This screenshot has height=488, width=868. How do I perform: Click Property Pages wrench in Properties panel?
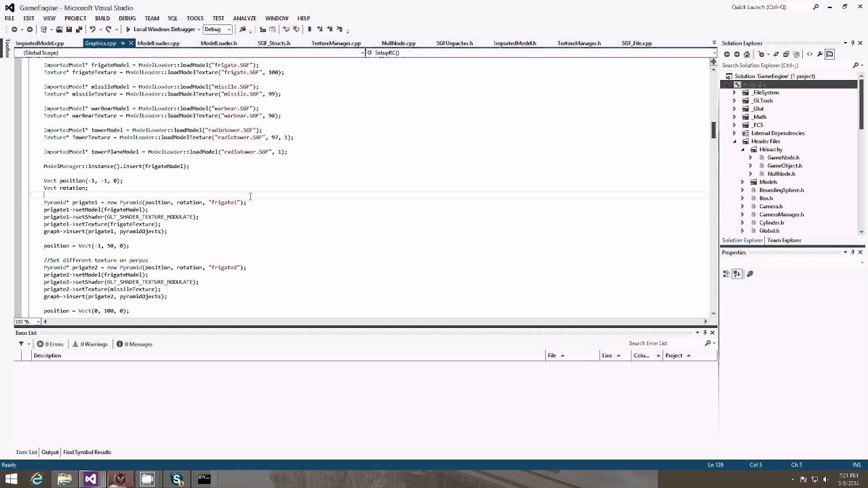tap(750, 274)
